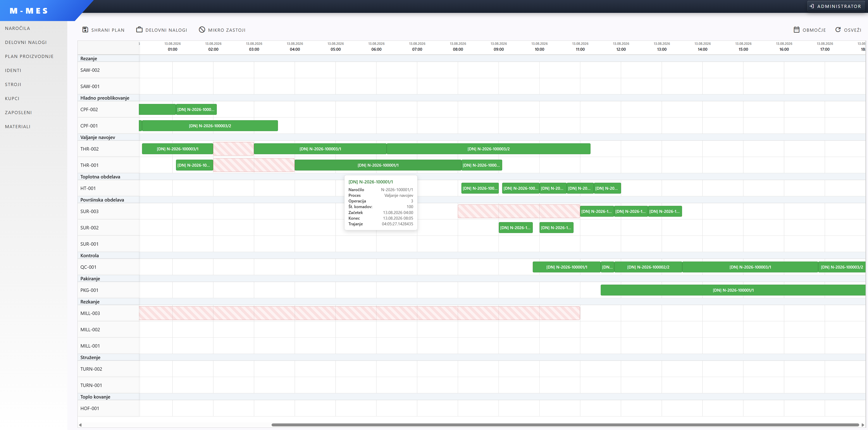868x430 pixels.
Task: Open Zaposleni in the sidebar
Action: point(19,113)
